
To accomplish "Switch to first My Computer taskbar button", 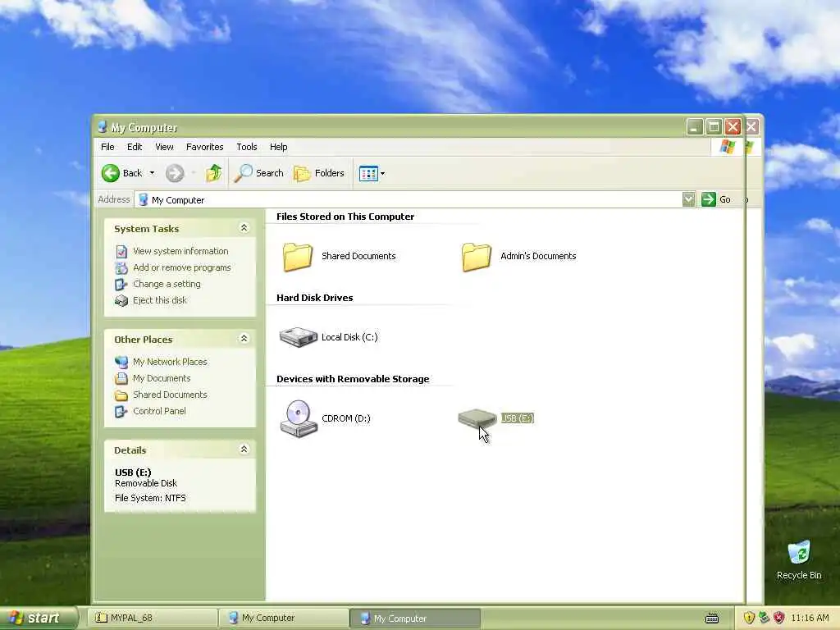I will tap(284, 618).
